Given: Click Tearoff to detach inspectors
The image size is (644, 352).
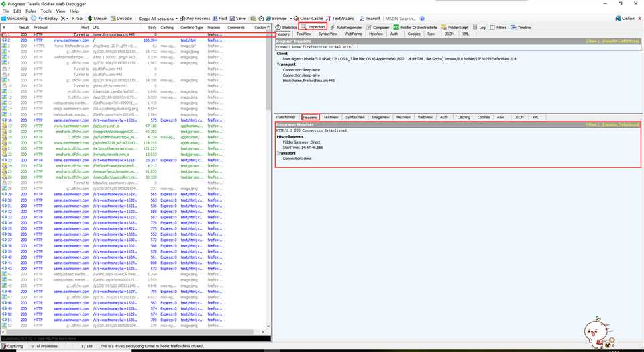Looking at the screenshot, I should click(370, 19).
